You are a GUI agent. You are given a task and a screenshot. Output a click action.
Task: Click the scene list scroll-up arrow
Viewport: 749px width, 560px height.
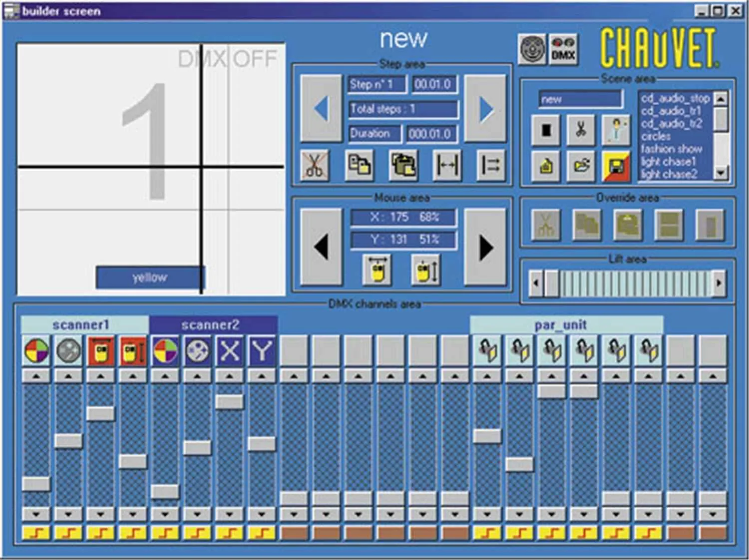(720, 98)
